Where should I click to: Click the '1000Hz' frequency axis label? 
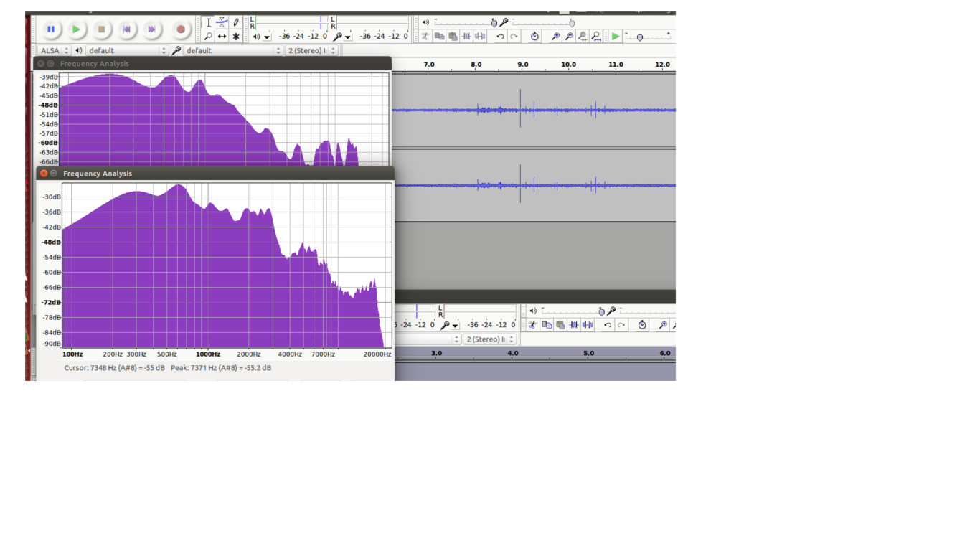click(208, 354)
